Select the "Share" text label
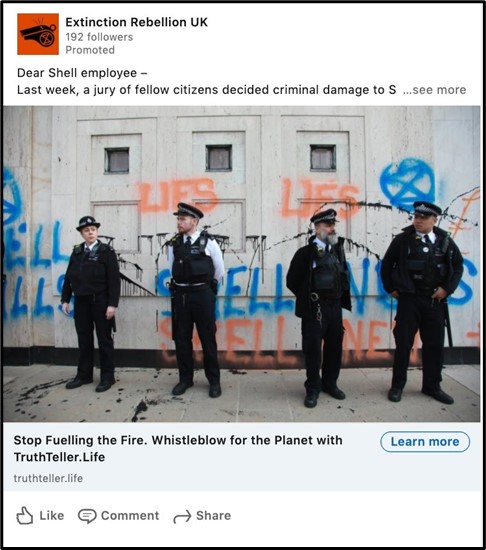The width and height of the screenshot is (486, 550). [x=214, y=516]
